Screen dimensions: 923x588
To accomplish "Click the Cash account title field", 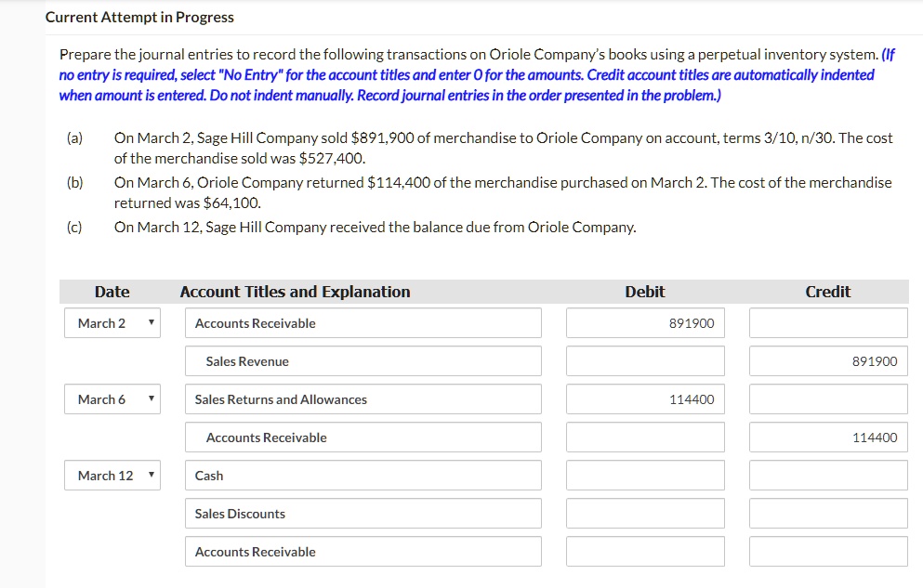I will (363, 476).
